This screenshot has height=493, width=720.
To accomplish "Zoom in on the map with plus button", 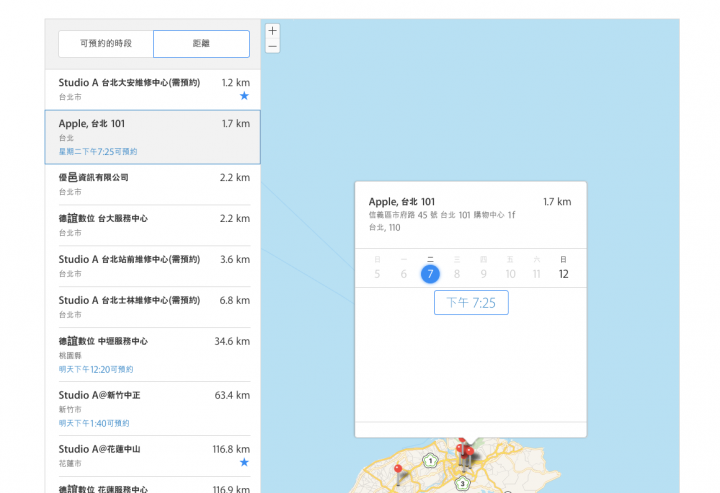I will 273,31.
